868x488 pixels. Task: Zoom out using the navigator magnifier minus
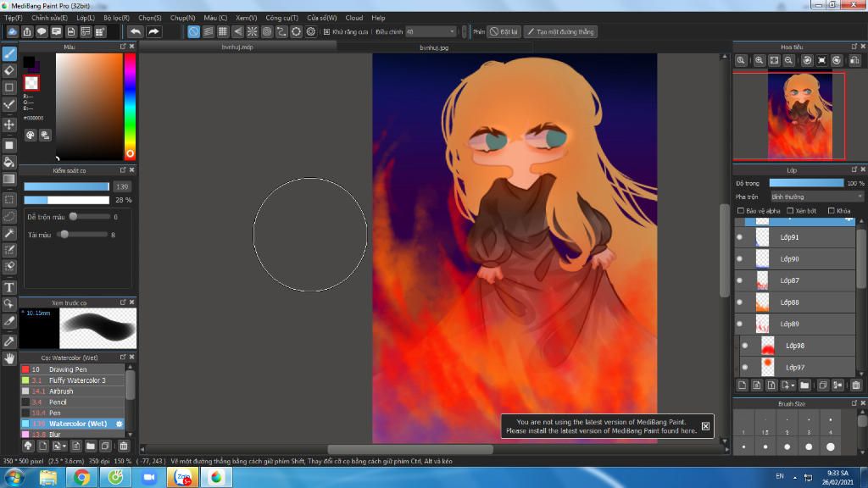788,60
